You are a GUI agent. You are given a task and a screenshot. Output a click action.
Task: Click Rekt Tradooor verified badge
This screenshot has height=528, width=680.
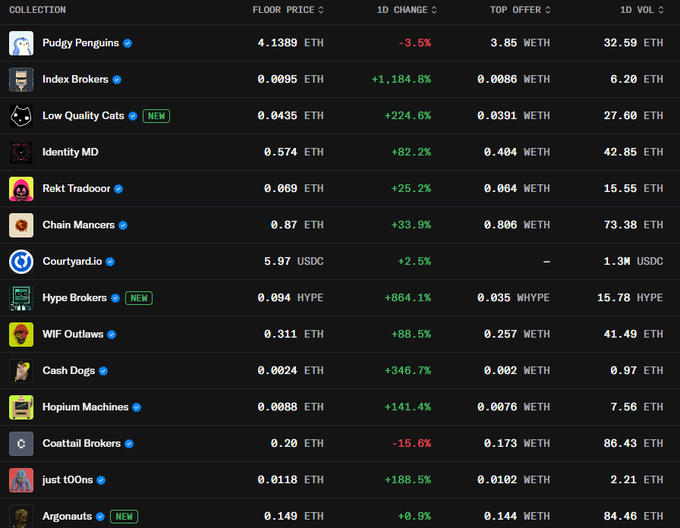click(118, 189)
